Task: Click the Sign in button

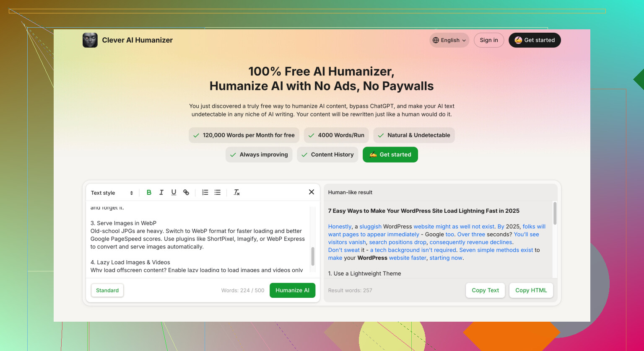Action: pyautogui.click(x=489, y=40)
